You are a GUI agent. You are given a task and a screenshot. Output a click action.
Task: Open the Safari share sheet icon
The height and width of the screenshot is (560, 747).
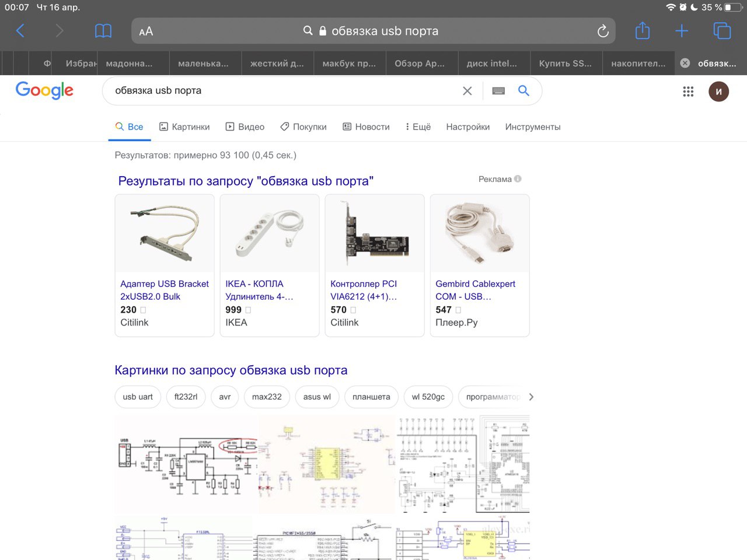(x=643, y=30)
